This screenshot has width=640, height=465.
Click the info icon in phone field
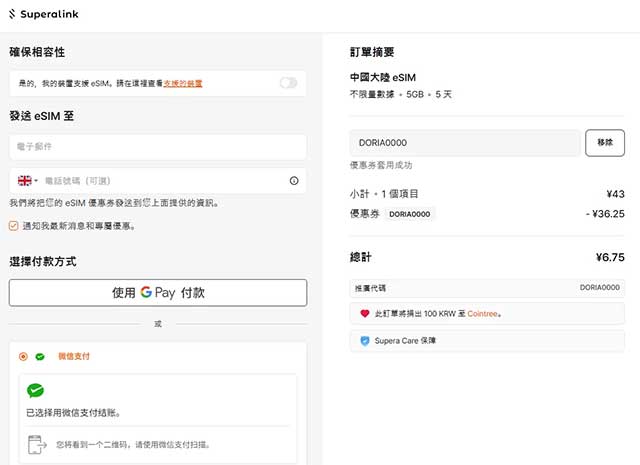(x=294, y=181)
